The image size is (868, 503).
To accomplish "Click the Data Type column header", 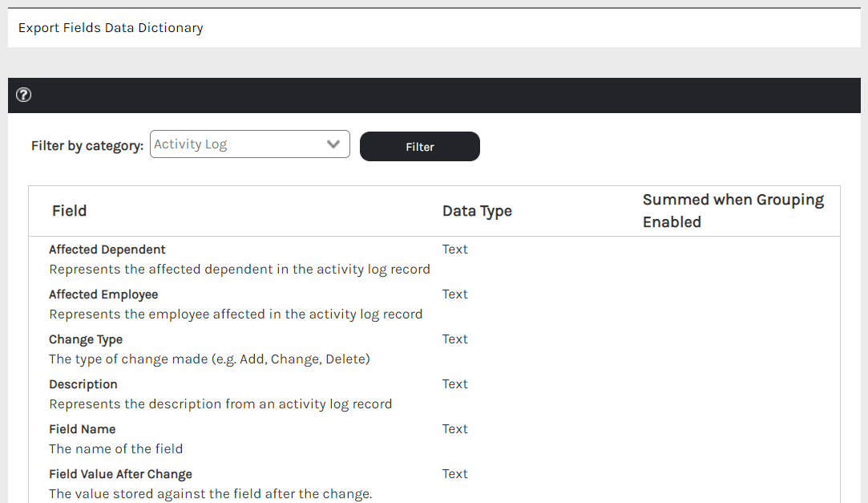I will click(x=477, y=211).
